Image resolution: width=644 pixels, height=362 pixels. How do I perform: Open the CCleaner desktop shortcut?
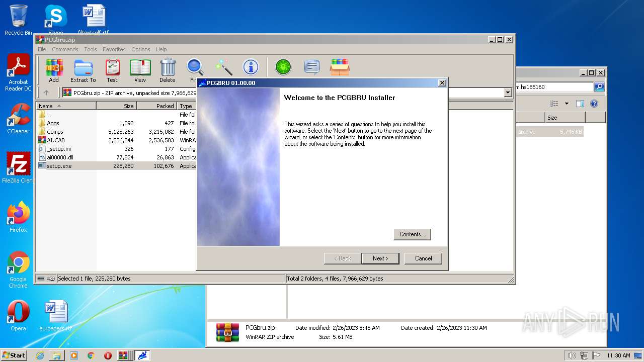(18, 119)
